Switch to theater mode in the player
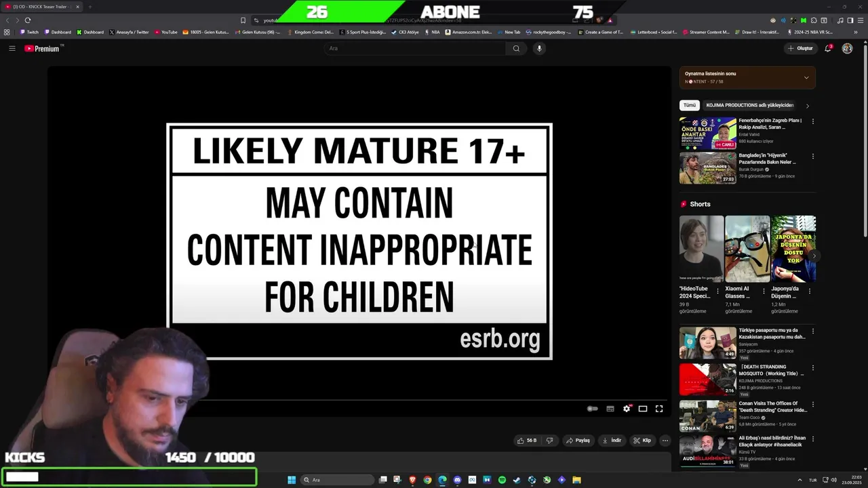This screenshot has width=868, height=488. pos(643,409)
